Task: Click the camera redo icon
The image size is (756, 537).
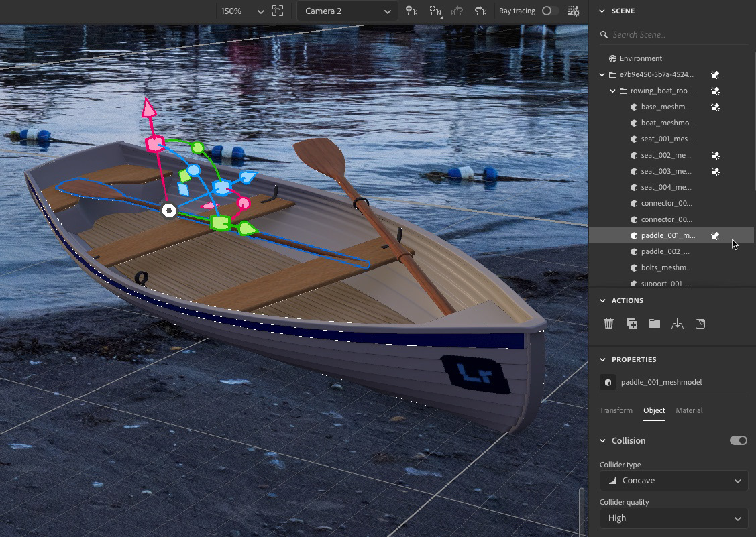Action: coord(480,11)
